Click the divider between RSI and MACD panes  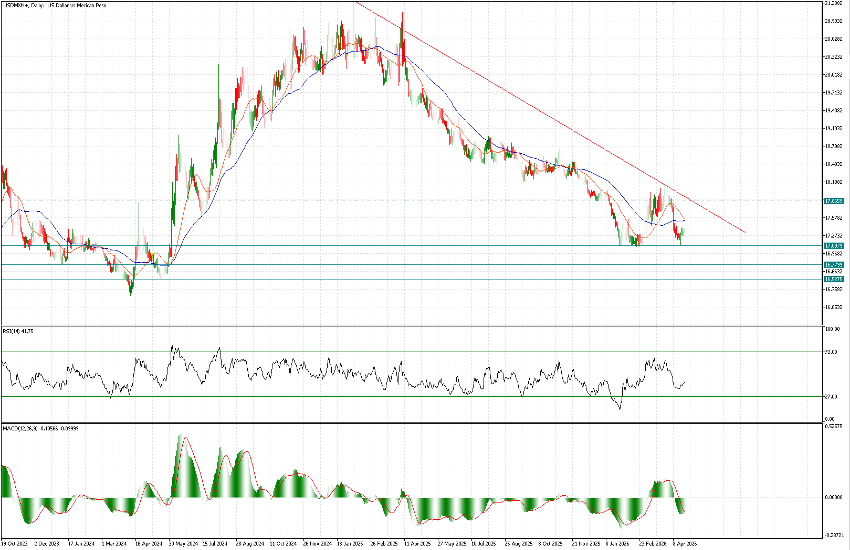[400, 422]
